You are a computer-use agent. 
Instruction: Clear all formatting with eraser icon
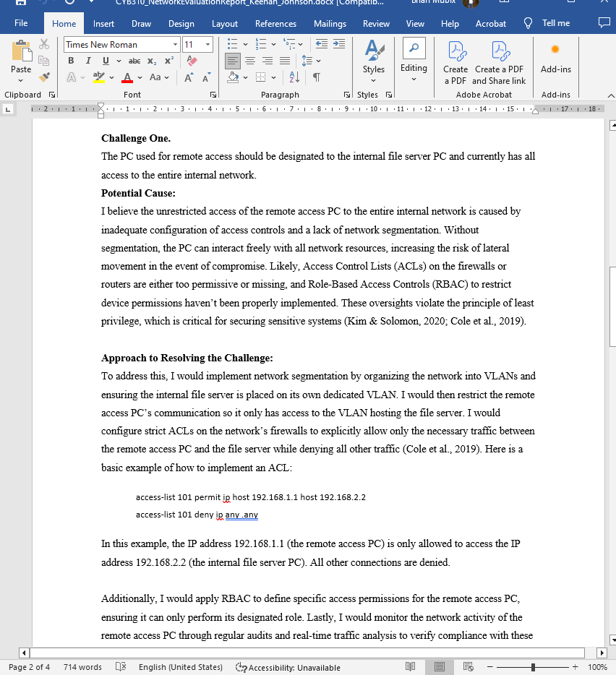pyautogui.click(x=192, y=61)
